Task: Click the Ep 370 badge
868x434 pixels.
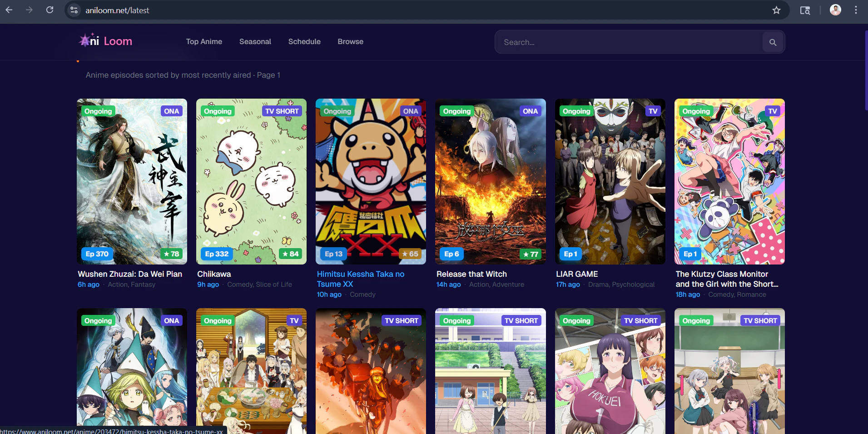Action: tap(97, 254)
